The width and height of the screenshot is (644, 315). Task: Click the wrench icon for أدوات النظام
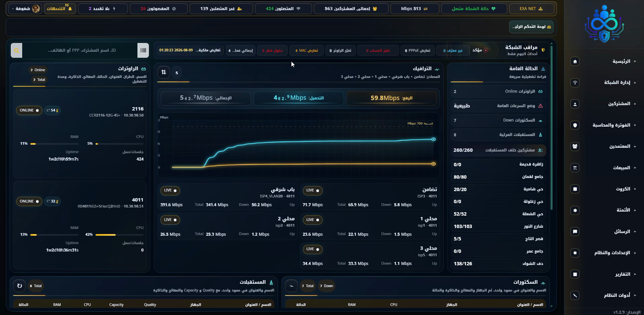point(575,295)
